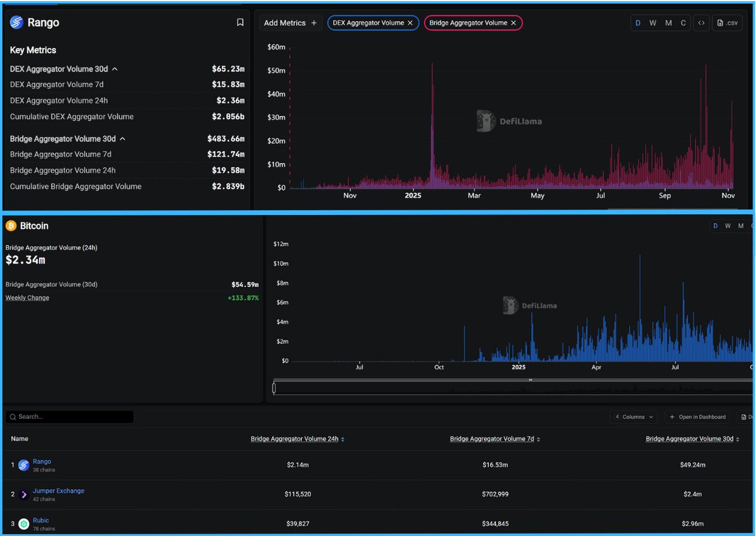Image resolution: width=756 pixels, height=536 pixels.
Task: Open the embed code icon
Action: click(x=701, y=23)
